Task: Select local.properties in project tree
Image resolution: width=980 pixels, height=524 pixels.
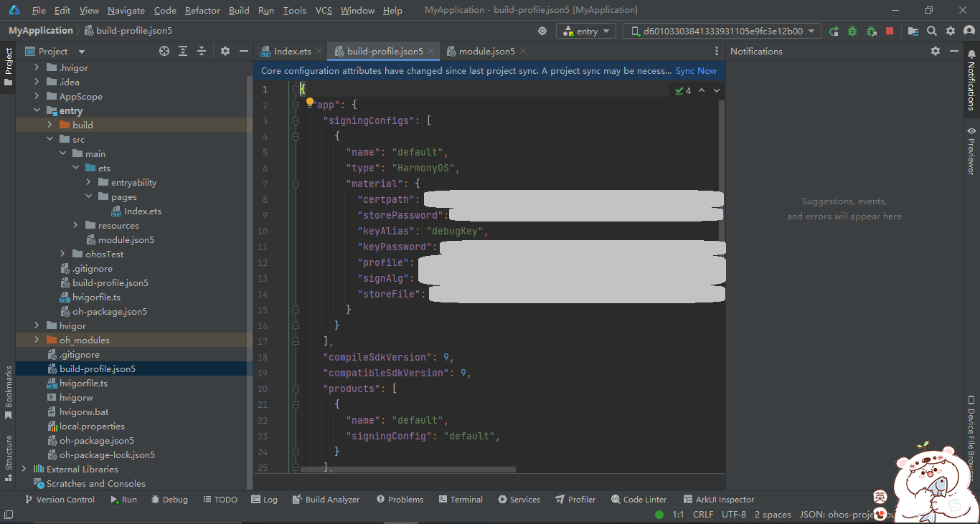Action: (x=86, y=426)
